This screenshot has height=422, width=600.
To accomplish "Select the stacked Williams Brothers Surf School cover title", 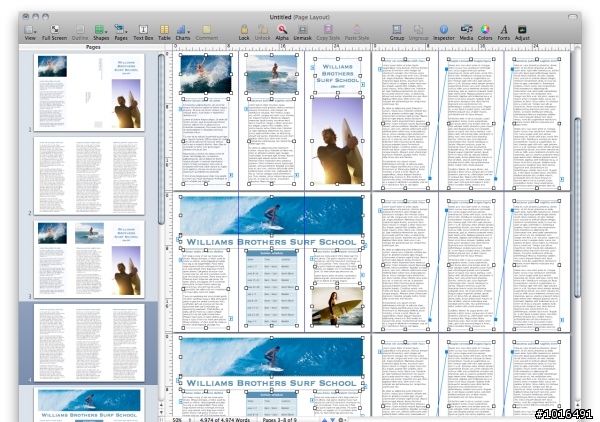I will coord(338,75).
